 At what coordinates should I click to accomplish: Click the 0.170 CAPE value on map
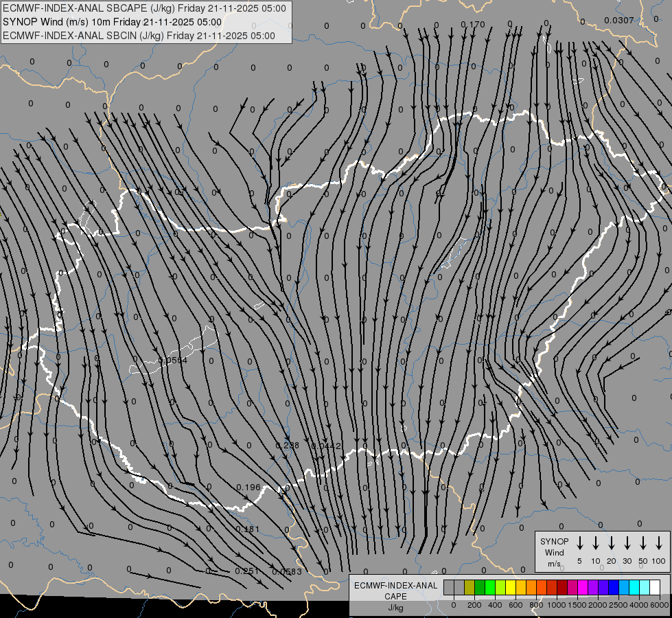[x=473, y=25]
